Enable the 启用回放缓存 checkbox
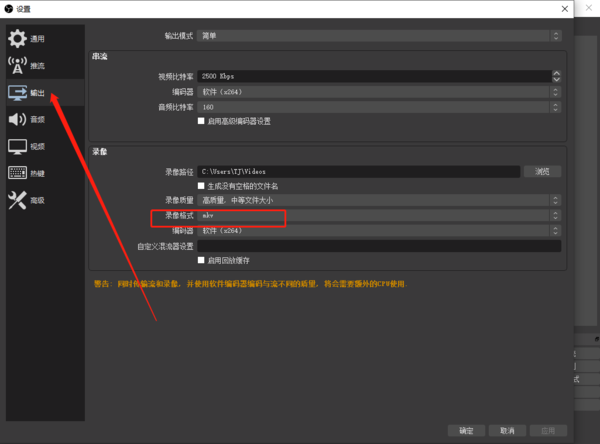600x444 pixels. [202, 260]
